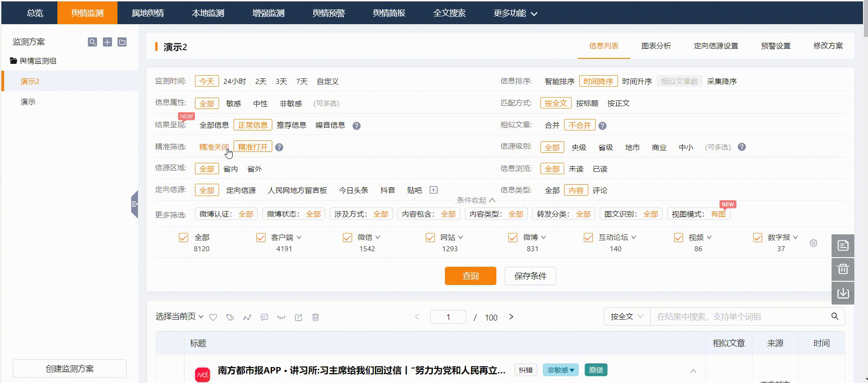Collapse the left sidebar handle
Viewport: 868px width, 383px height.
pos(134,204)
